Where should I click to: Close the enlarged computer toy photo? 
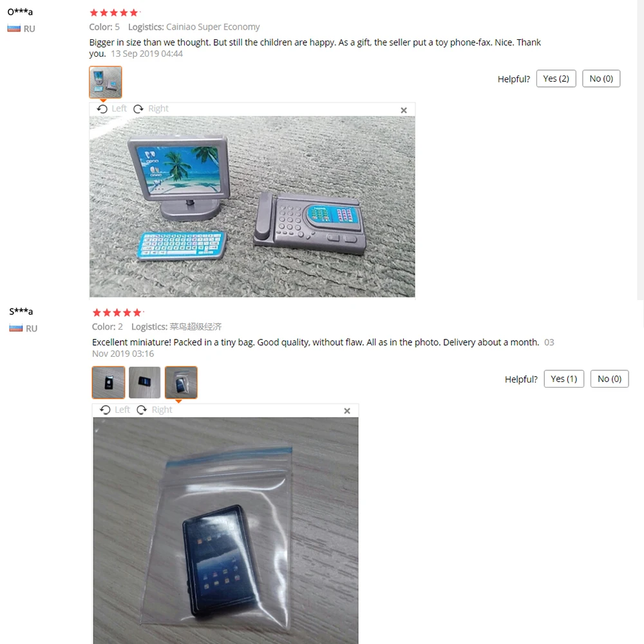pos(404,110)
